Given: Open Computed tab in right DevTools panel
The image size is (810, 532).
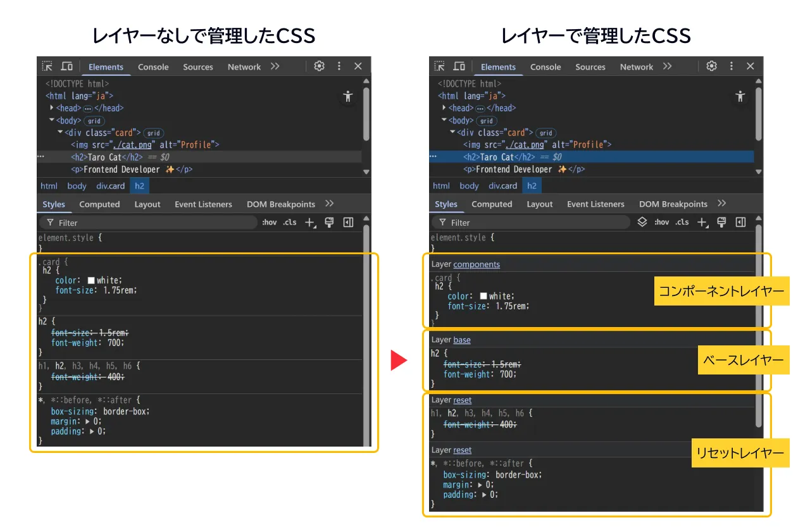Looking at the screenshot, I should pos(492,204).
